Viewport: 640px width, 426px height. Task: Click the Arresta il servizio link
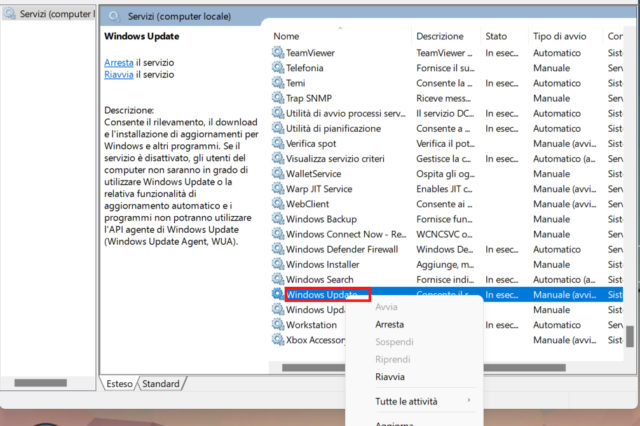click(119, 62)
